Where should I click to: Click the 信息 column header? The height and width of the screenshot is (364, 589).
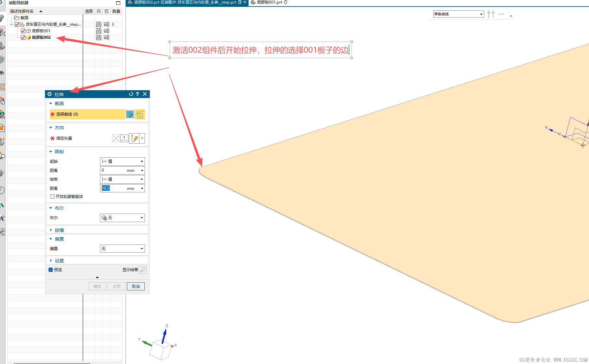pos(89,11)
